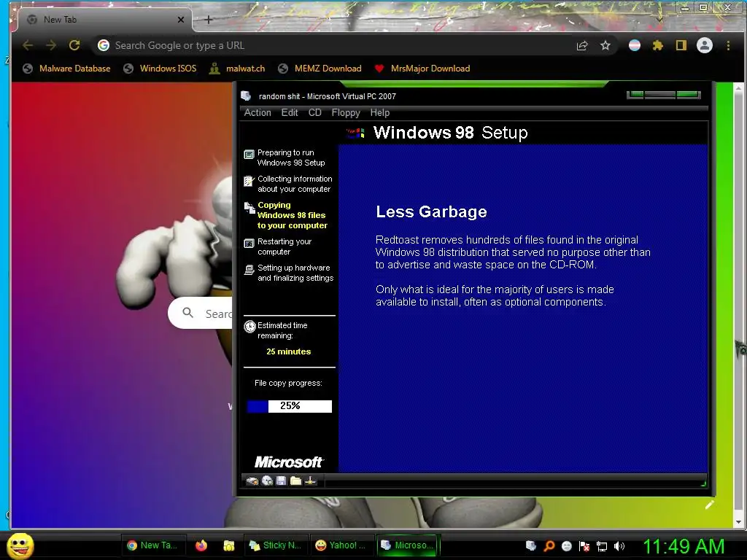Click the Chrome page vertical scrollbar

738,305
